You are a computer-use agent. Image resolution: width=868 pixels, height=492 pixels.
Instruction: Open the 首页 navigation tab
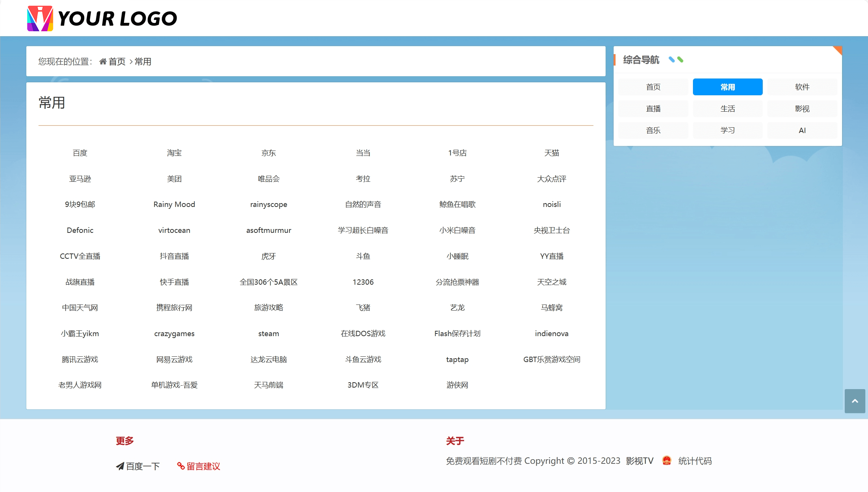pyautogui.click(x=653, y=87)
